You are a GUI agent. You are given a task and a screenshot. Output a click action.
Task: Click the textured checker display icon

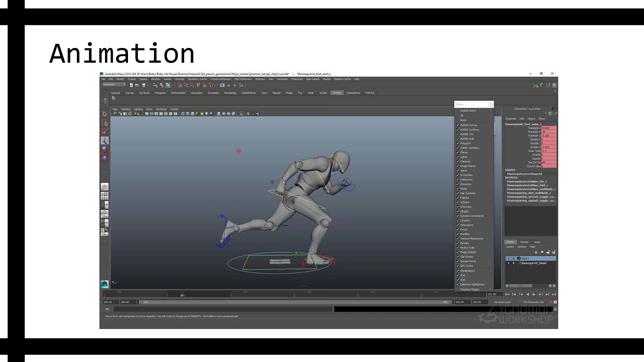197,114
